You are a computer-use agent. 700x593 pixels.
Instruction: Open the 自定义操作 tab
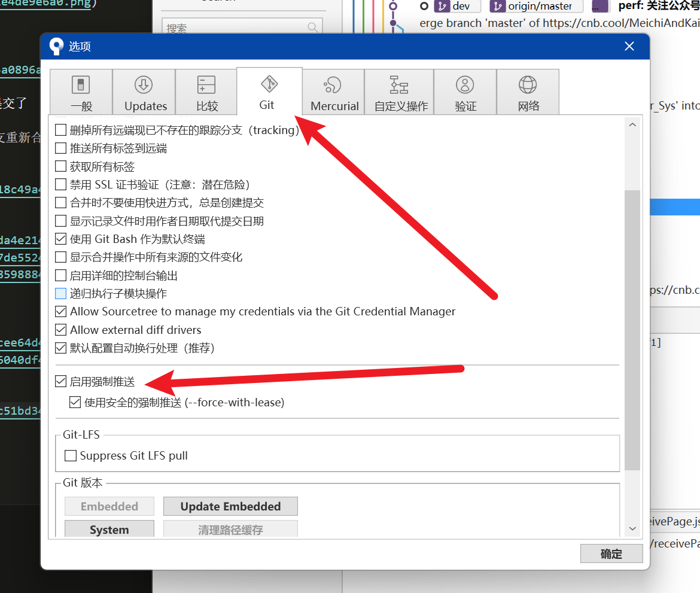click(x=399, y=92)
